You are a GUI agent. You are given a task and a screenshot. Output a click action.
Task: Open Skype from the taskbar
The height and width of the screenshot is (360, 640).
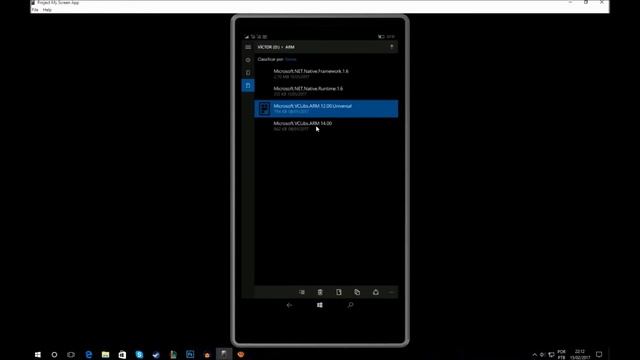click(139, 354)
